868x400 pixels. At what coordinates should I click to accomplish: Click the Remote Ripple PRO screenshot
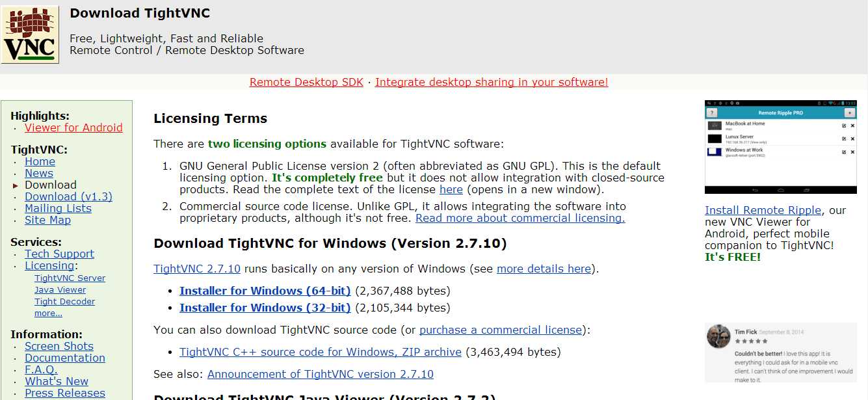click(x=781, y=147)
